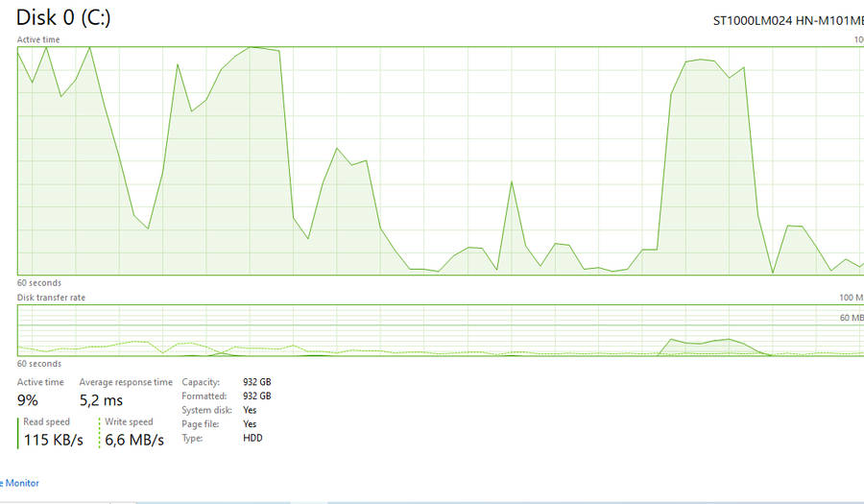Click the Average response time label

tap(126, 382)
